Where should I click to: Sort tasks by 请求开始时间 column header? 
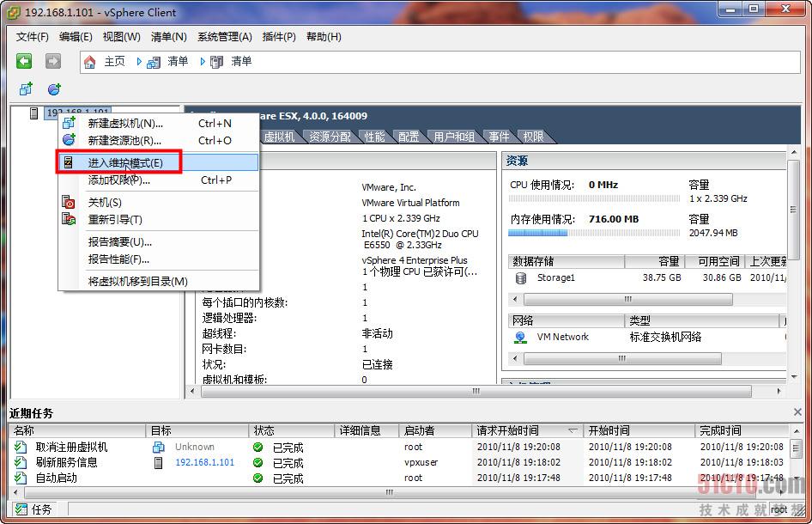(x=528, y=430)
